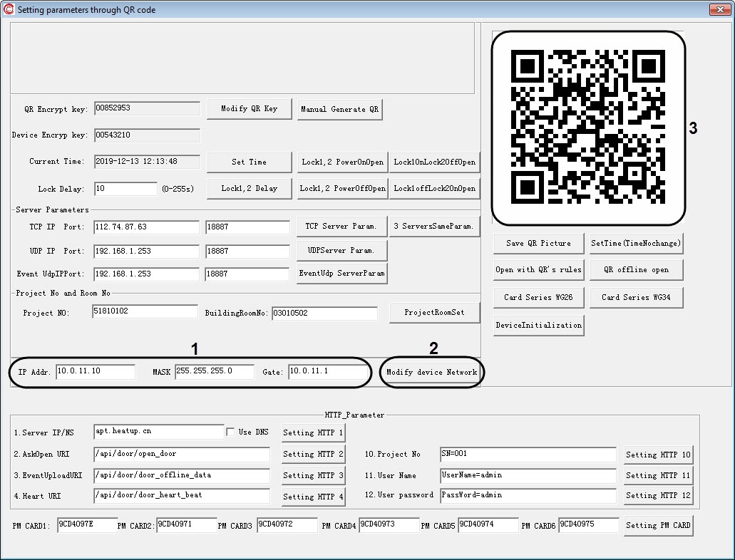Toggle the Use DNS checkbox

tap(230, 432)
